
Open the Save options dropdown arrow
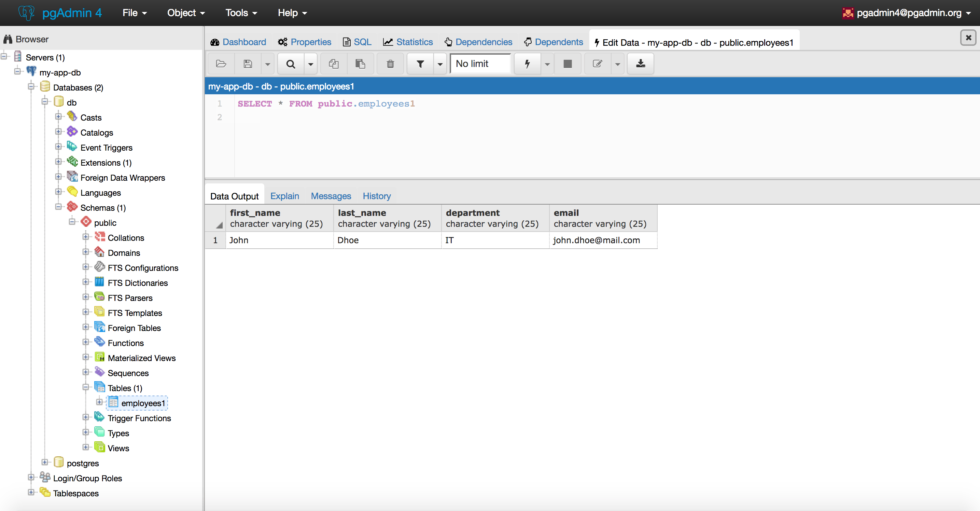[x=267, y=64]
